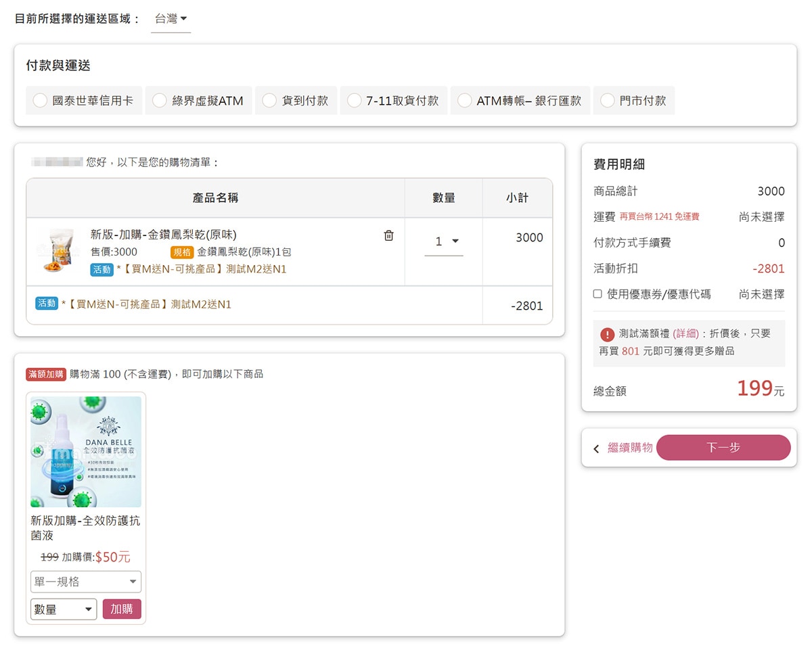Open the 詳細 link for 測試滿額禮
Image resolution: width=812 pixels, height=652 pixels.
[x=685, y=333]
